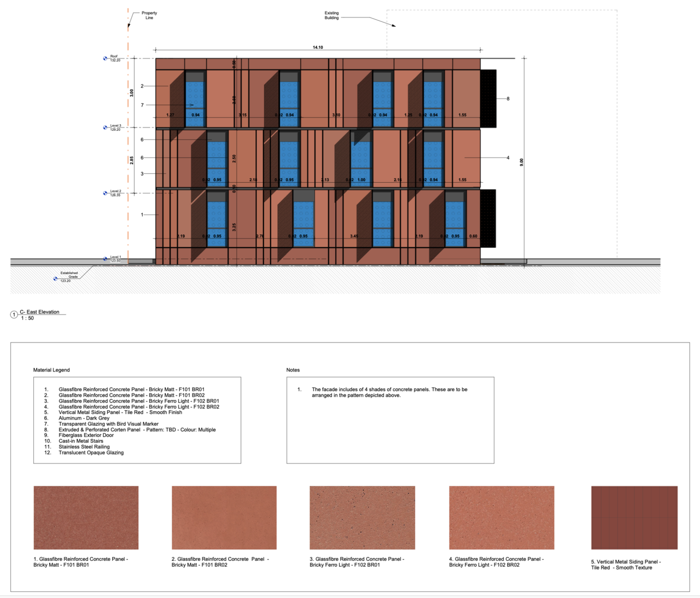This screenshot has width=700, height=598.
Task: Click the 'Level 1 123.50' level label
Action: click(x=115, y=259)
